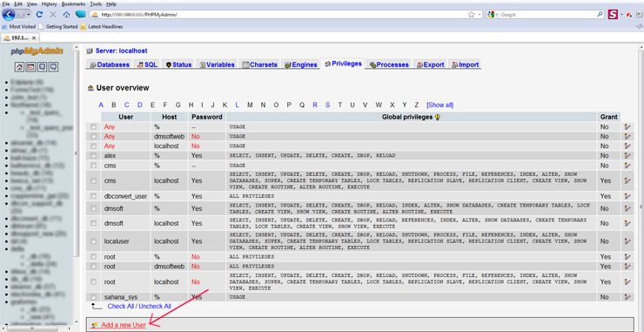Click the Show all users link
The height and width of the screenshot is (332, 644).
pyautogui.click(x=439, y=105)
